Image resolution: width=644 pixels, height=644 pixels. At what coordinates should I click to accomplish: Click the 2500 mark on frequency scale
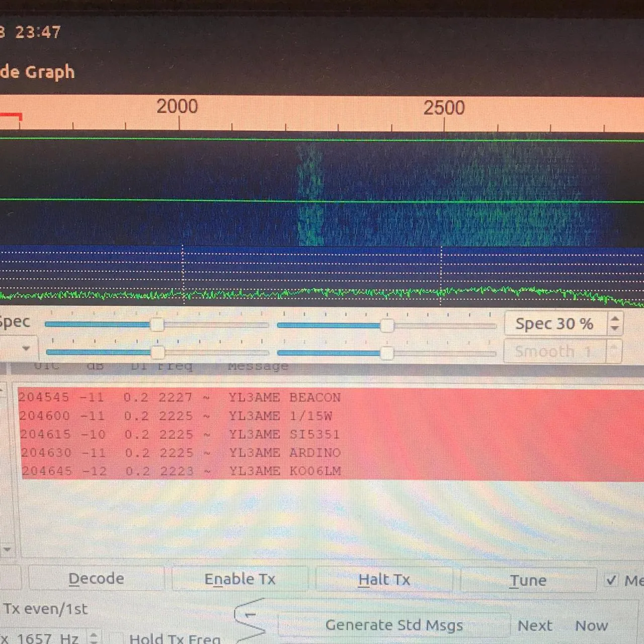[x=443, y=108]
